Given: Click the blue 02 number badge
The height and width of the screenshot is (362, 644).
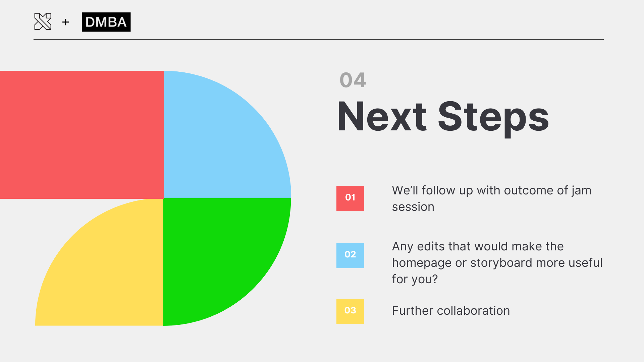Looking at the screenshot, I should [350, 255].
